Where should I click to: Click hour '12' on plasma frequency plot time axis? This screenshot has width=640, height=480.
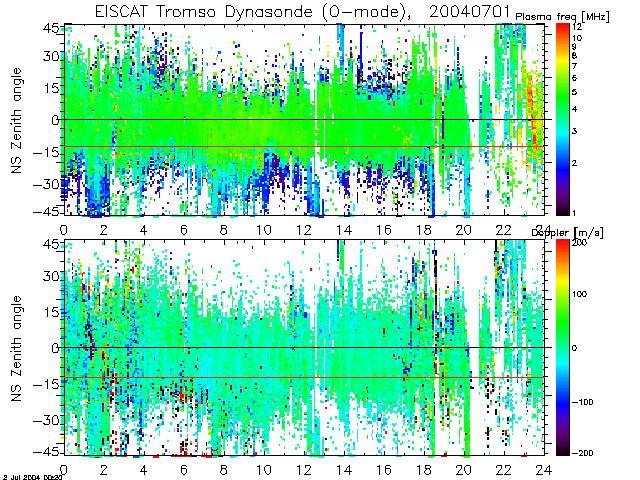click(304, 231)
